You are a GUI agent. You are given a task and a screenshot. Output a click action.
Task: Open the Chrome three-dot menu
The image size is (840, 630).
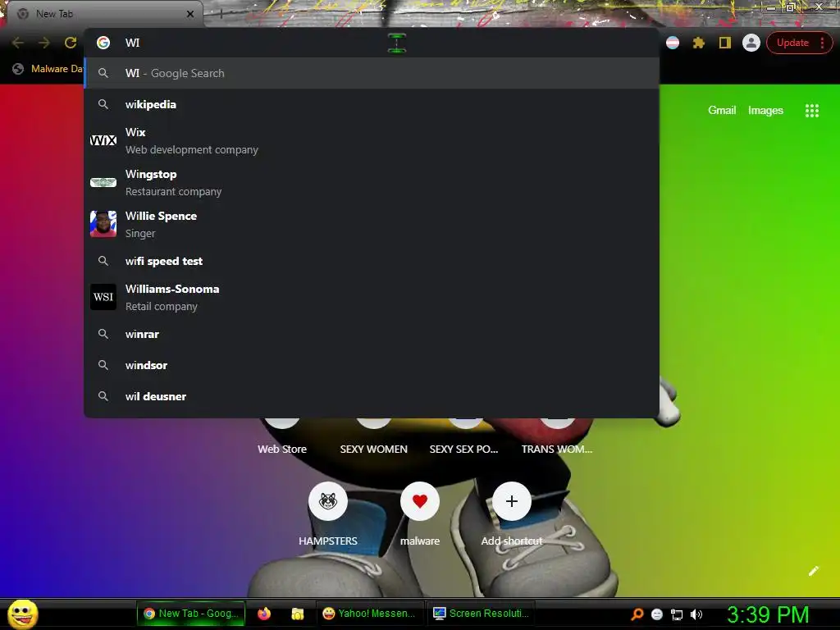tap(822, 43)
